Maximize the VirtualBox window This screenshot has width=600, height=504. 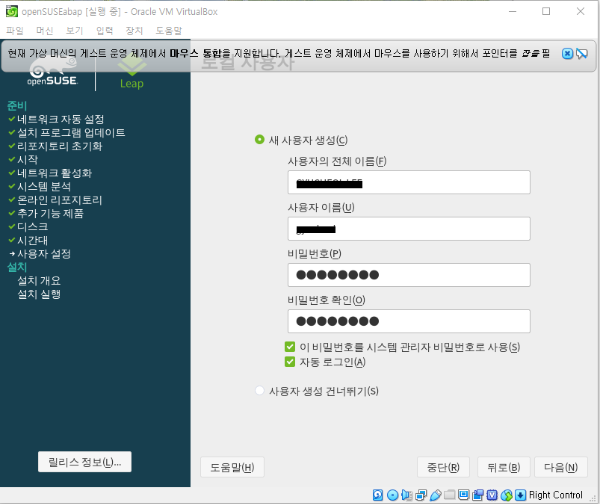click(546, 11)
